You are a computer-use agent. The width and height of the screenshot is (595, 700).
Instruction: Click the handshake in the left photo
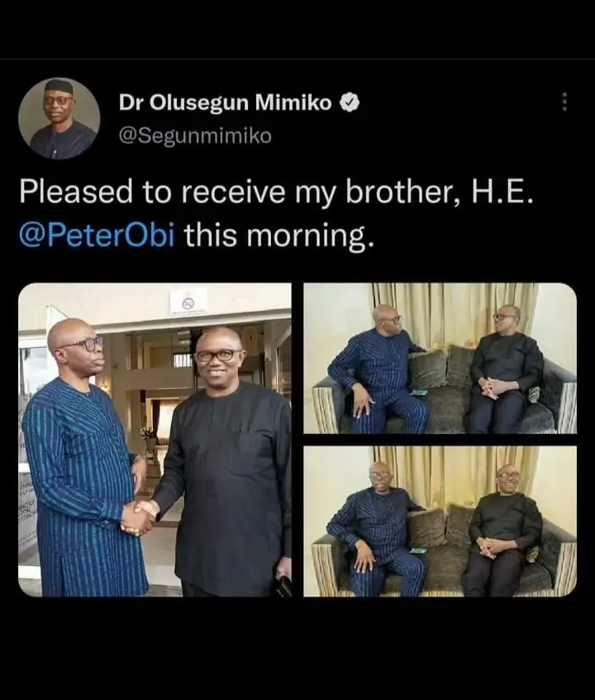pyautogui.click(x=139, y=517)
